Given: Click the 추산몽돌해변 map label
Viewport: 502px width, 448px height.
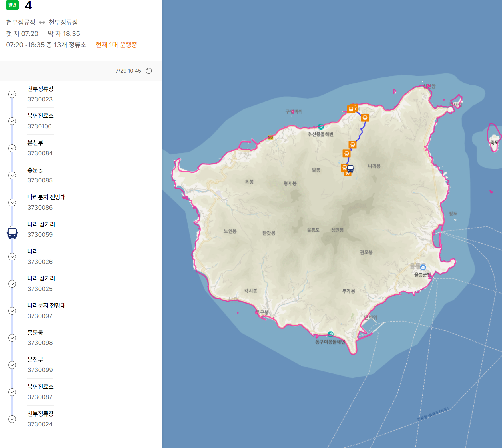Looking at the screenshot, I should (320, 134).
